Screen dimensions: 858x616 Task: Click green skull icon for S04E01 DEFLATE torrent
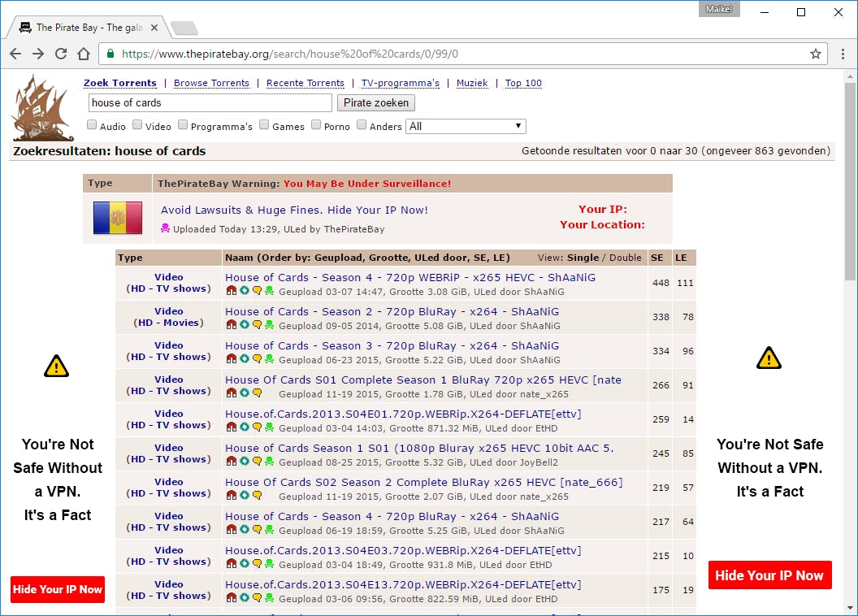tap(269, 427)
